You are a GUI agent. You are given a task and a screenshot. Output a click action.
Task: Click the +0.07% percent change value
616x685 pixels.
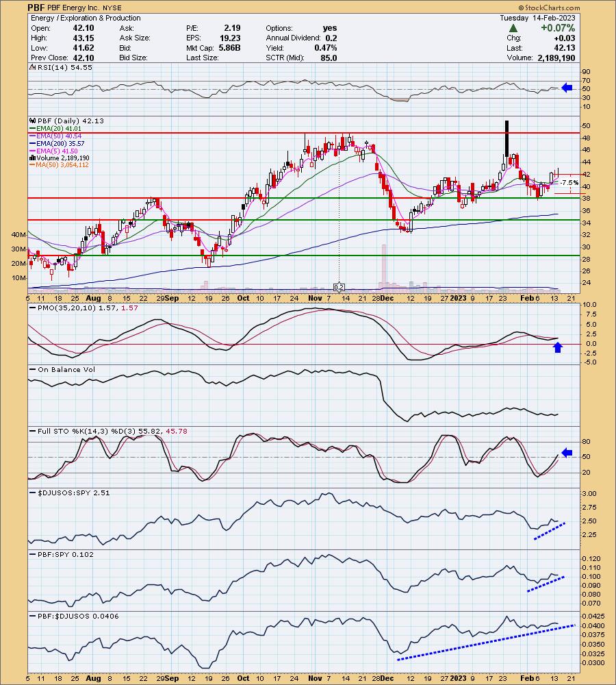558,28
